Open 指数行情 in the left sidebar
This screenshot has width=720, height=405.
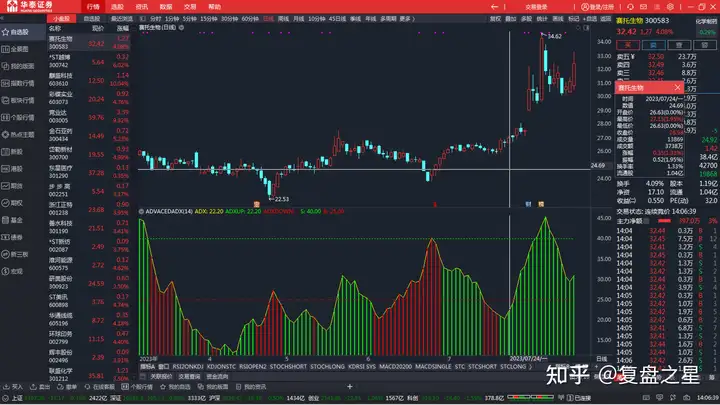point(17,83)
